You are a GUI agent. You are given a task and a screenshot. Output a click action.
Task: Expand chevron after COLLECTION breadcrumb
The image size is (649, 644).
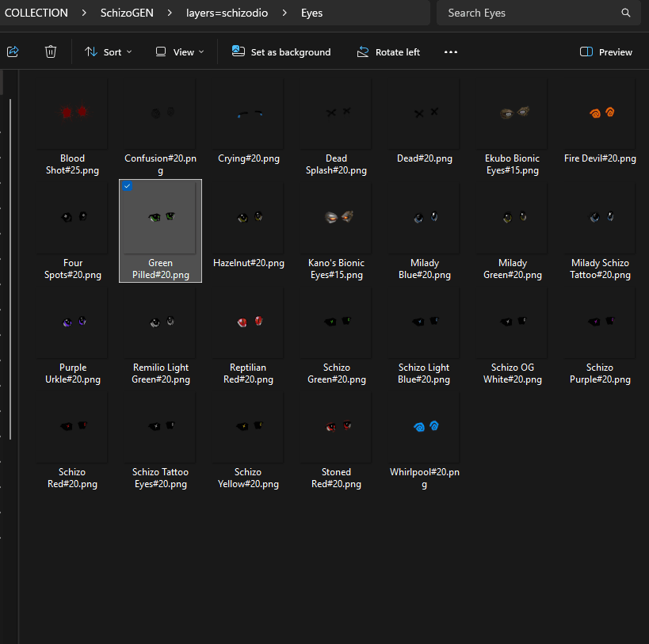pos(84,13)
